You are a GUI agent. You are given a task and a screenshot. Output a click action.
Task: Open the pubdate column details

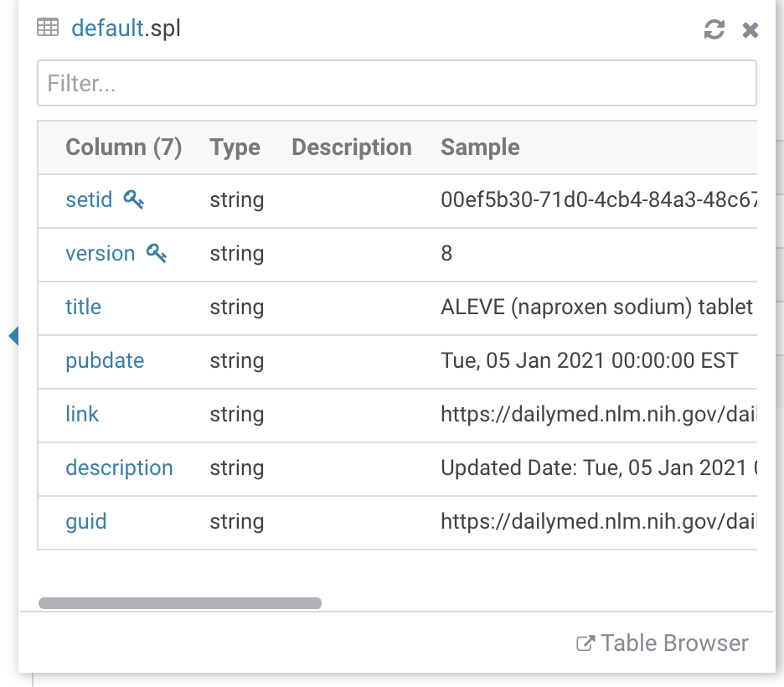point(105,360)
